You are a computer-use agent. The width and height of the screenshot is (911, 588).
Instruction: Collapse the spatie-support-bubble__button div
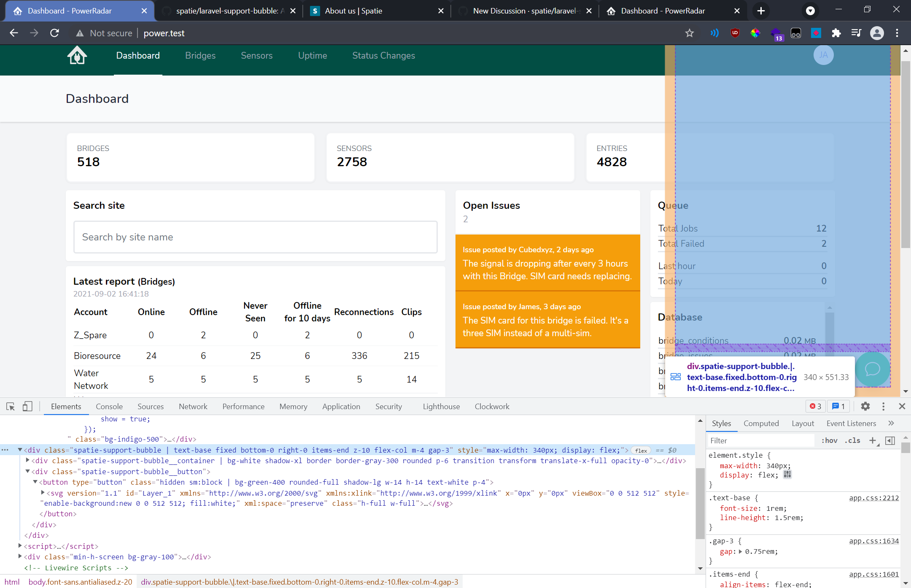point(27,471)
